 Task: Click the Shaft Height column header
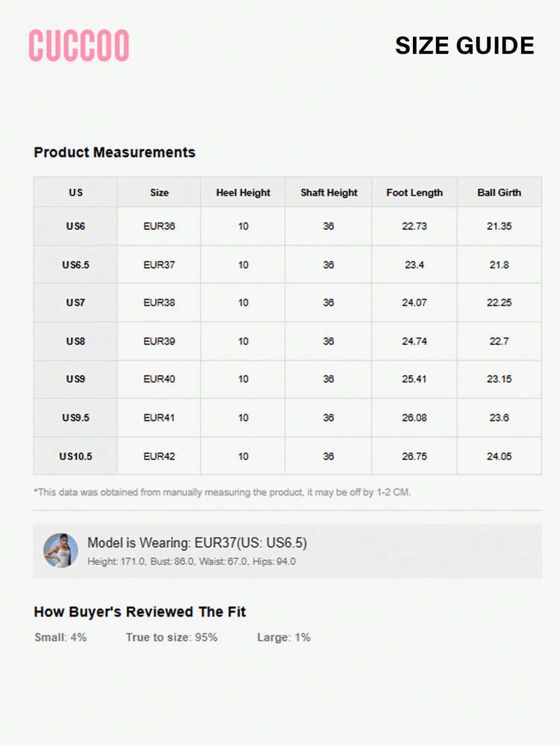pyautogui.click(x=329, y=193)
